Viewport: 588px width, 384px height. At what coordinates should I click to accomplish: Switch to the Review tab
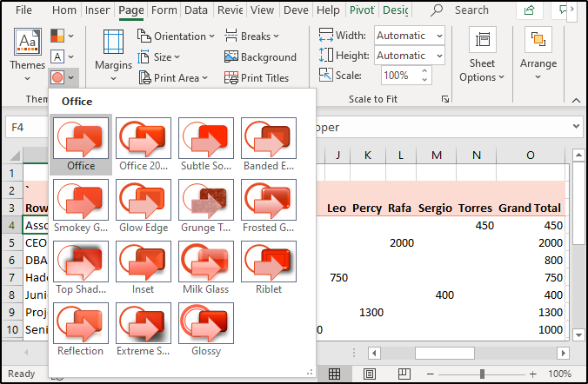tap(230, 10)
